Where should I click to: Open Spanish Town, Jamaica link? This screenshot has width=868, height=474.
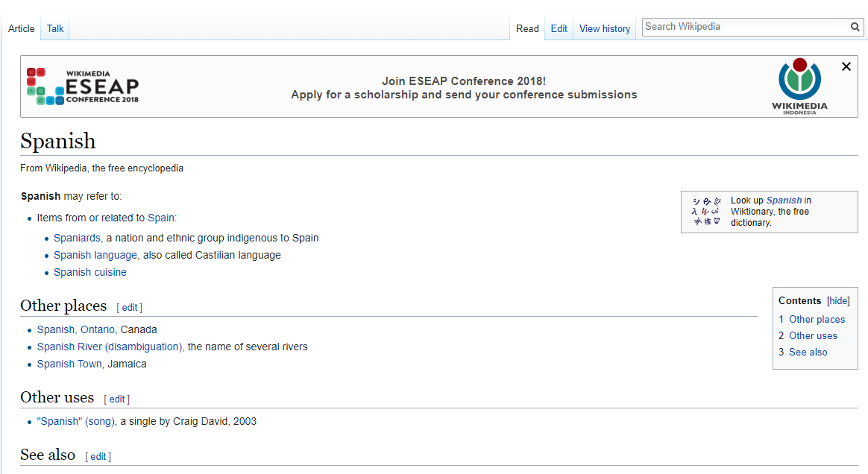(x=69, y=364)
